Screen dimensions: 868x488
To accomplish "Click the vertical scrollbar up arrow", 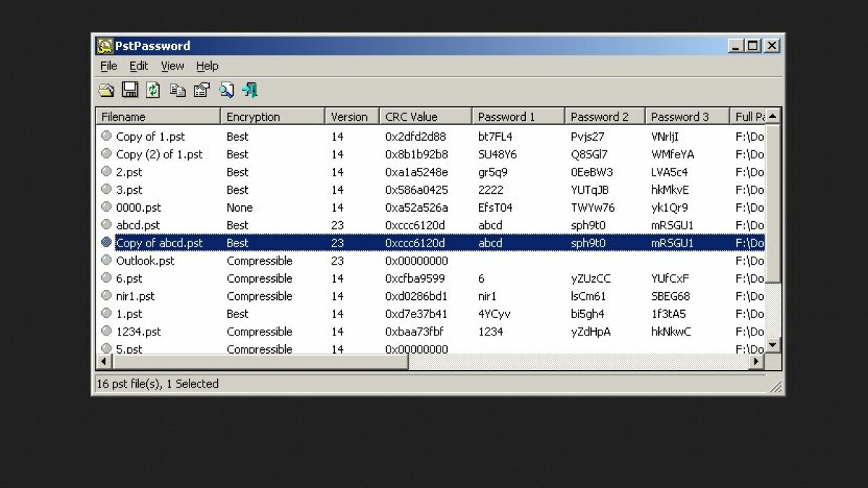I will 773,116.
